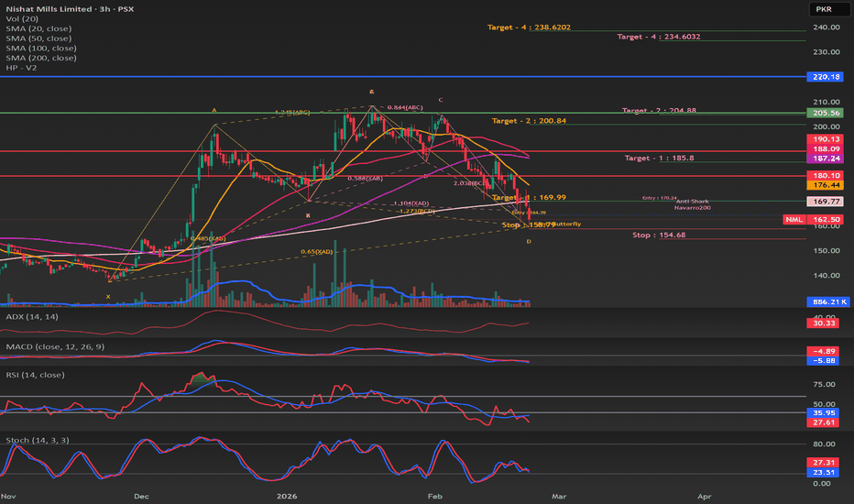Click the purple 187.24 SMA label

[825, 158]
